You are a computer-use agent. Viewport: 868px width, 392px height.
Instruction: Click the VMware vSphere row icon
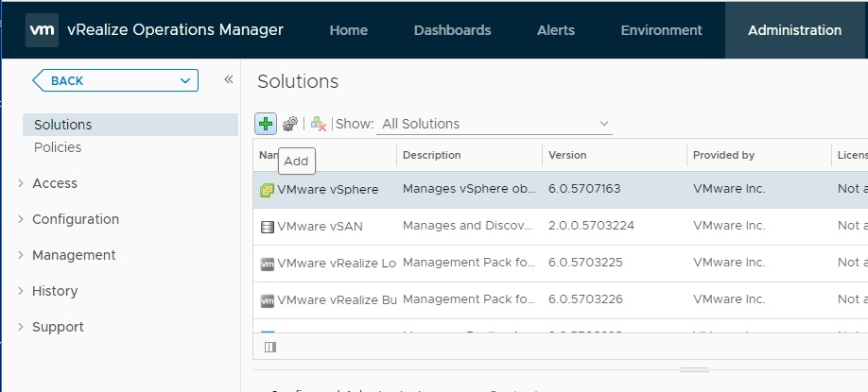coord(267,190)
